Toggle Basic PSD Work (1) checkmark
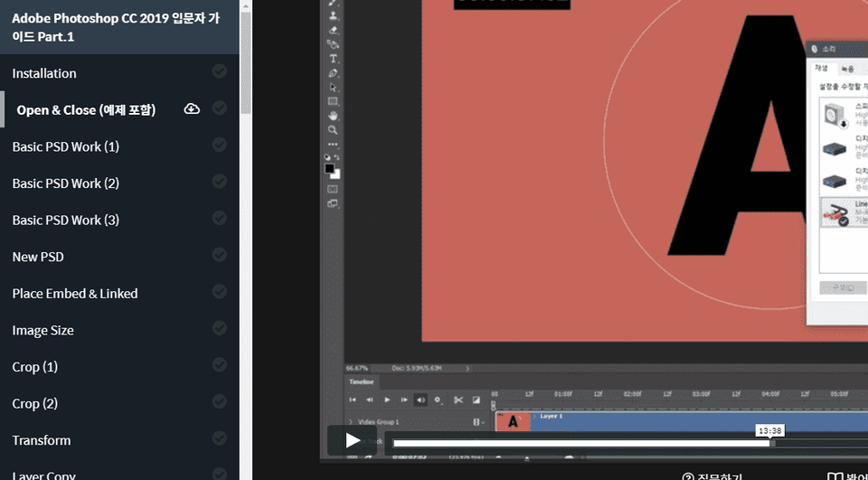This screenshot has width=868, height=480. (x=219, y=145)
